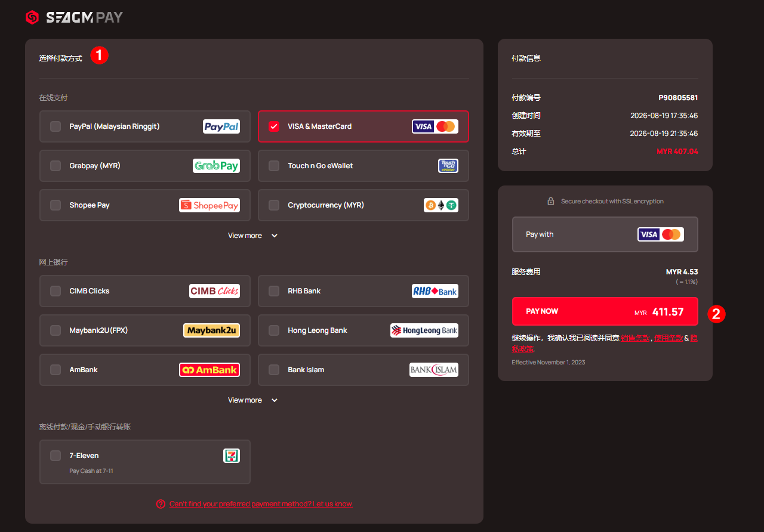Click the 在线支付 section label

[x=53, y=98]
